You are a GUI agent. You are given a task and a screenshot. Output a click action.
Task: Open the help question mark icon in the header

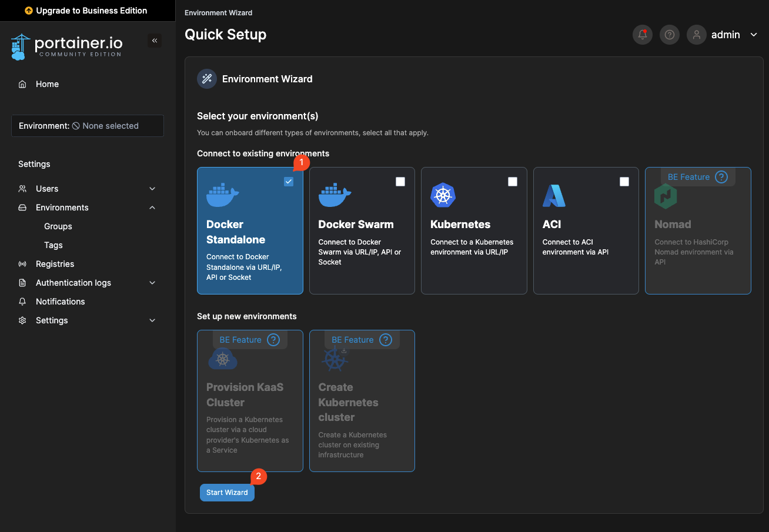pos(669,35)
